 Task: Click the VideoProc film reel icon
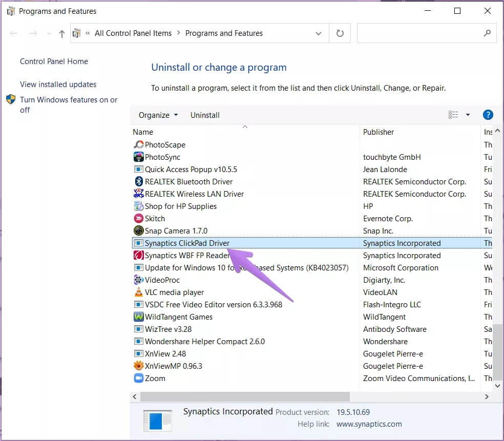138,280
